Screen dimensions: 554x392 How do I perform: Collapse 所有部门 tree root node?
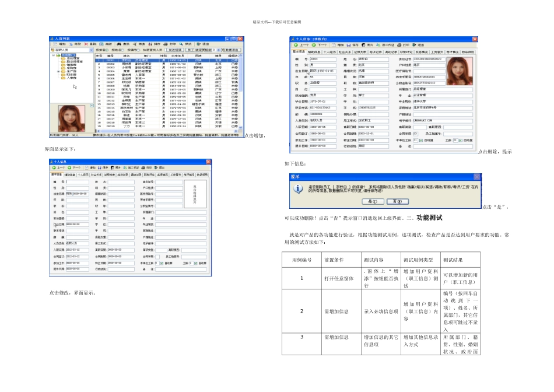point(52,56)
